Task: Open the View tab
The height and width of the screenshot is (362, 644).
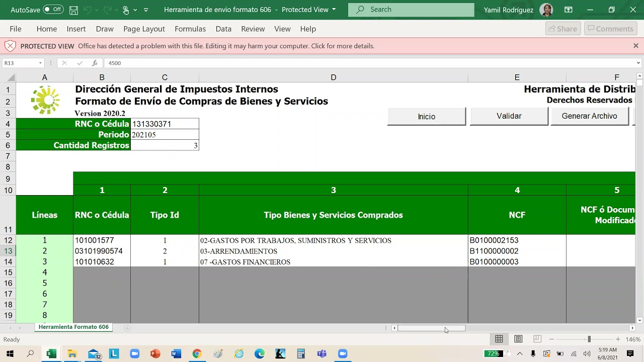Action: tap(282, 29)
